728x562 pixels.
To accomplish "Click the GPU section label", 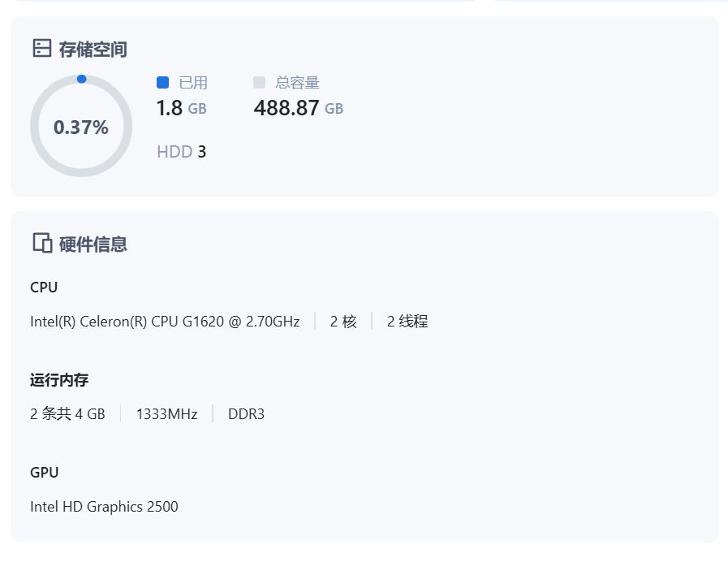I will tap(45, 472).
